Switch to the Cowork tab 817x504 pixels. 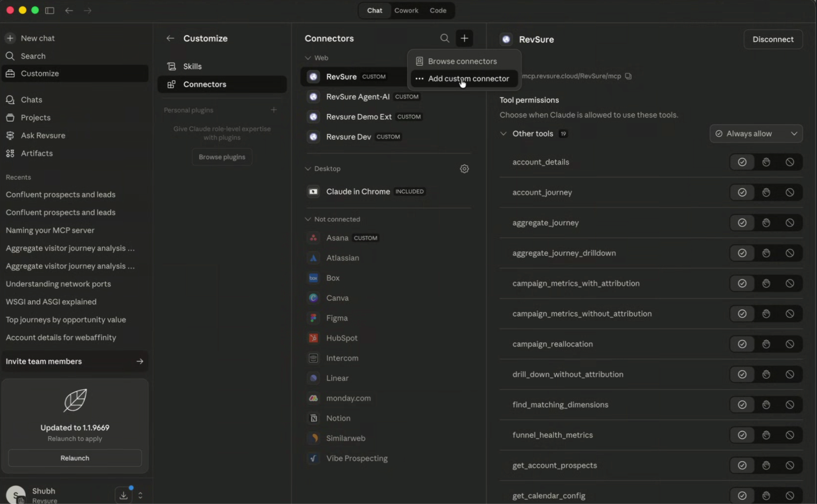click(x=406, y=10)
